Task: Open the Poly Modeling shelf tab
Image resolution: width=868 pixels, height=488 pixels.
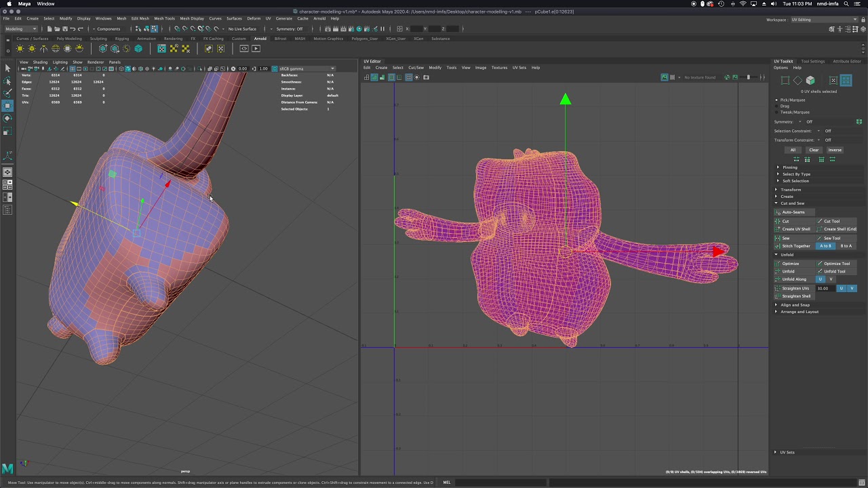Action: [x=69, y=39]
